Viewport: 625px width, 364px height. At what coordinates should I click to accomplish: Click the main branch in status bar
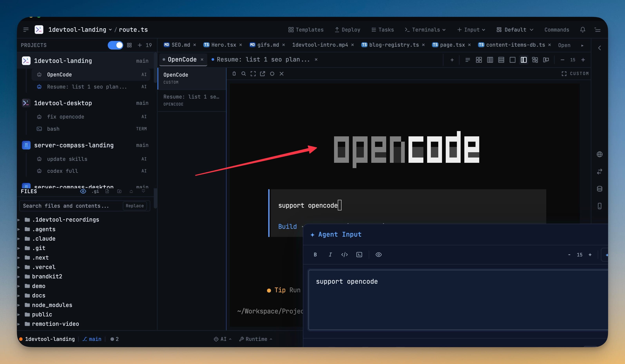(92, 339)
